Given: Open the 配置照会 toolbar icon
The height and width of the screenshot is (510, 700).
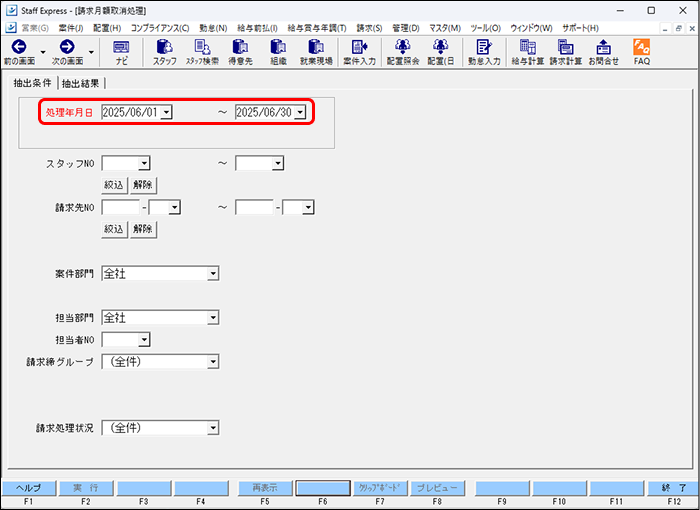Looking at the screenshot, I should [403, 52].
